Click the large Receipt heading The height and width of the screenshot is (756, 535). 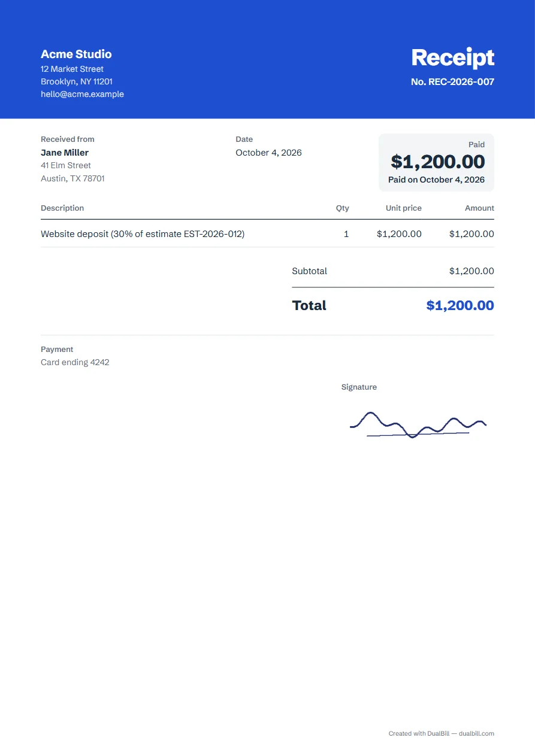pos(453,58)
